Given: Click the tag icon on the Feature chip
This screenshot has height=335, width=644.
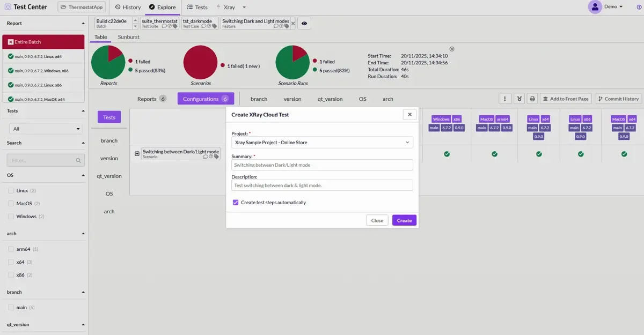Looking at the screenshot, I should pos(286,26).
